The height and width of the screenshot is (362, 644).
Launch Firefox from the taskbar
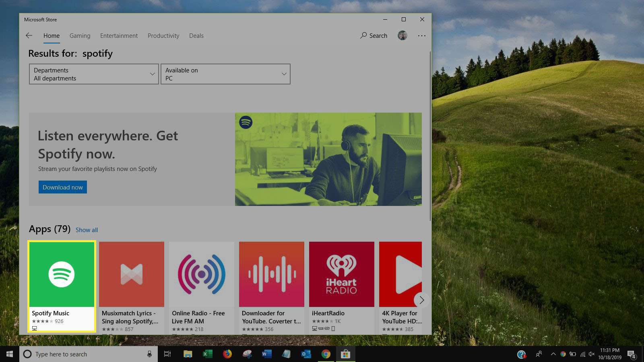227,354
